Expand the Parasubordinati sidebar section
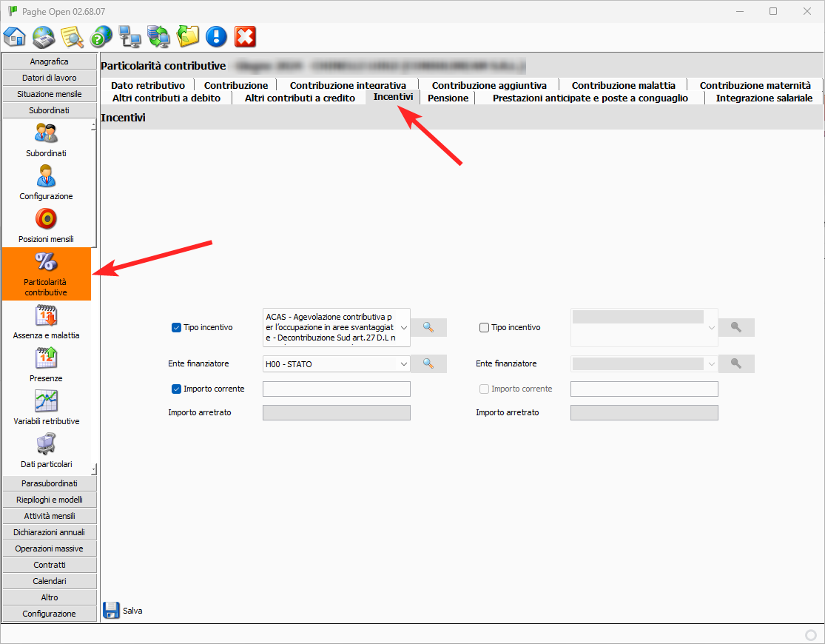The width and height of the screenshot is (825, 644). tap(49, 483)
